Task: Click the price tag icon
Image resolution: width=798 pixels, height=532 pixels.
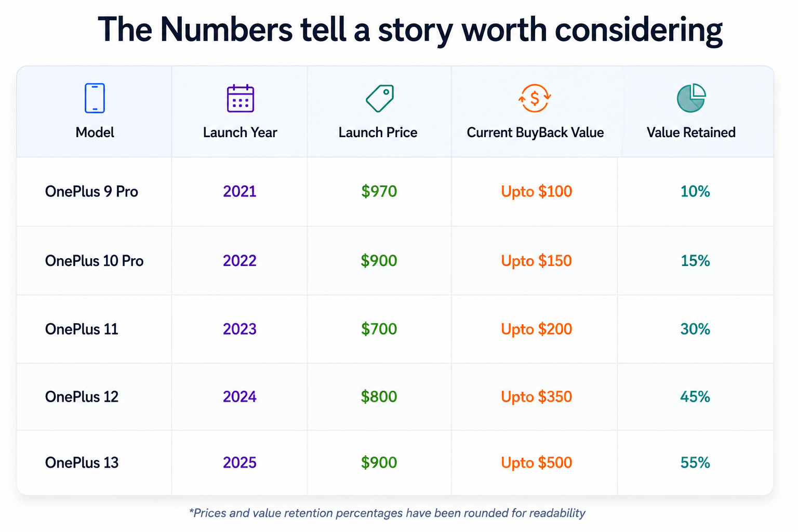Action: click(x=380, y=98)
